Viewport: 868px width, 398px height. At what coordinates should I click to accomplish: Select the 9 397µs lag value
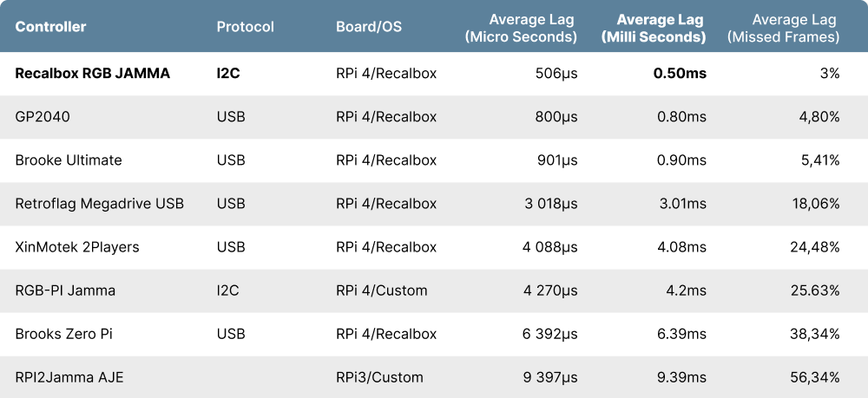click(x=549, y=377)
